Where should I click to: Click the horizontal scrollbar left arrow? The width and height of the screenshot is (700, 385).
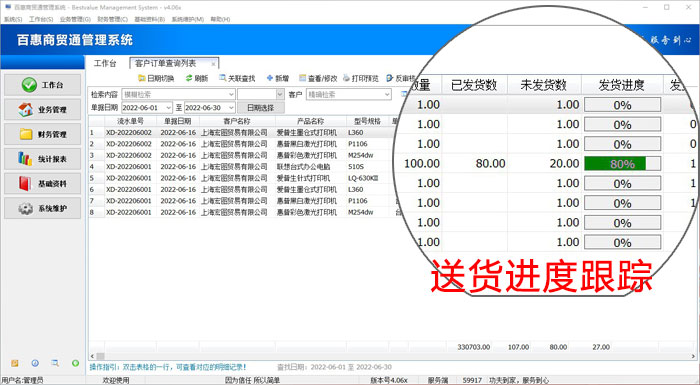tap(92, 356)
